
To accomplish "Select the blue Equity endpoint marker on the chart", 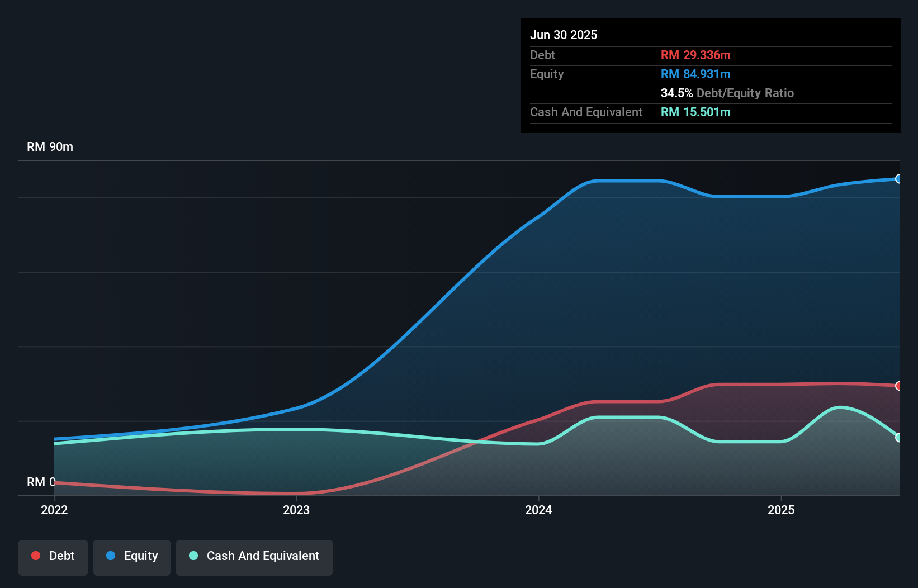I will [x=899, y=179].
